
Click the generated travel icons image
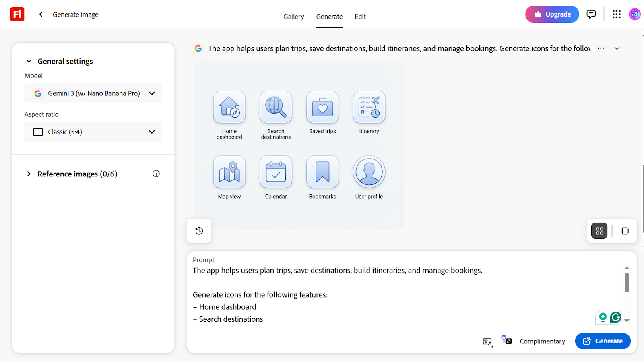299,145
